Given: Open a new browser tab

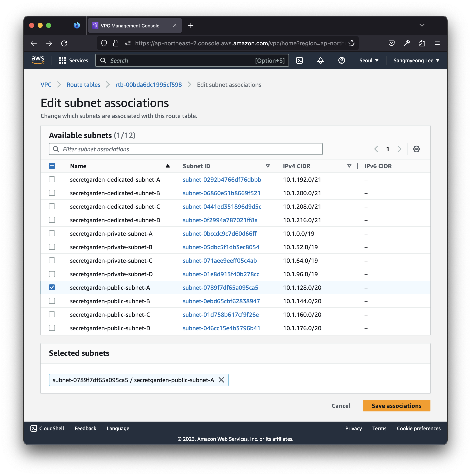Looking at the screenshot, I should coord(191,26).
